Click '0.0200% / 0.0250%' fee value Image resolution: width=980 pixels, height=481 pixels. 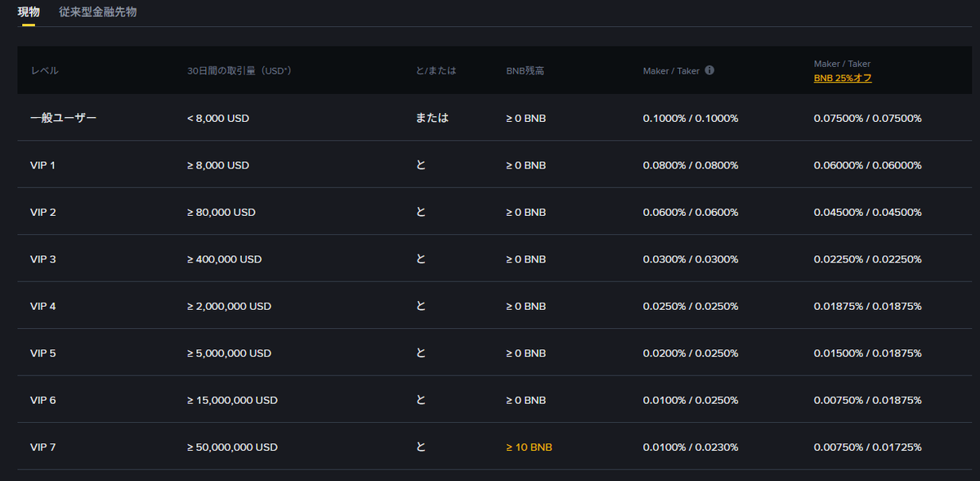click(x=691, y=353)
